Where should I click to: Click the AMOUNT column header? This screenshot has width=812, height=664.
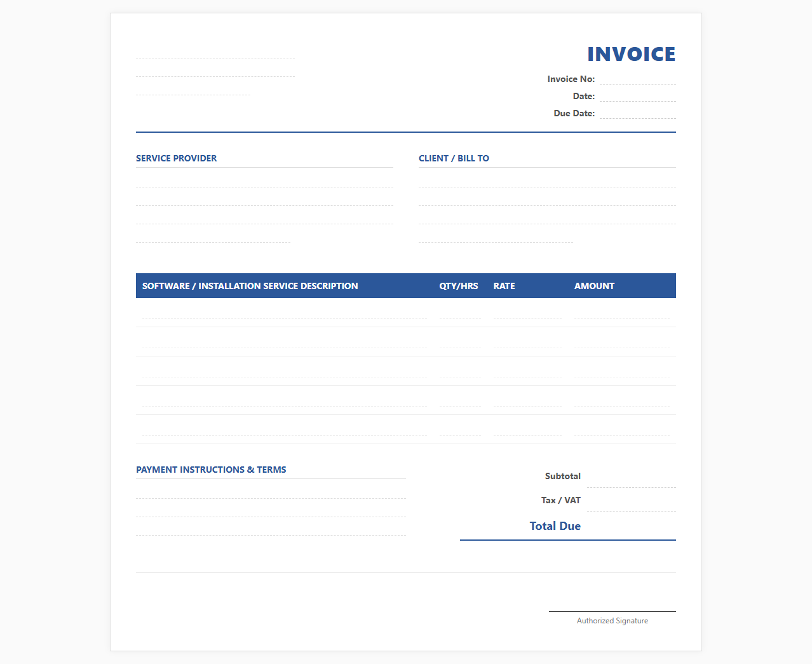click(x=595, y=286)
